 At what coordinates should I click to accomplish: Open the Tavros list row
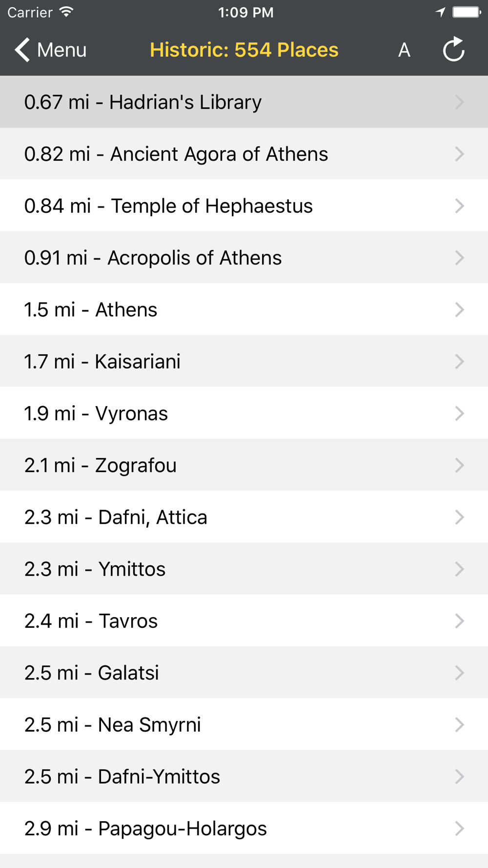point(244,621)
